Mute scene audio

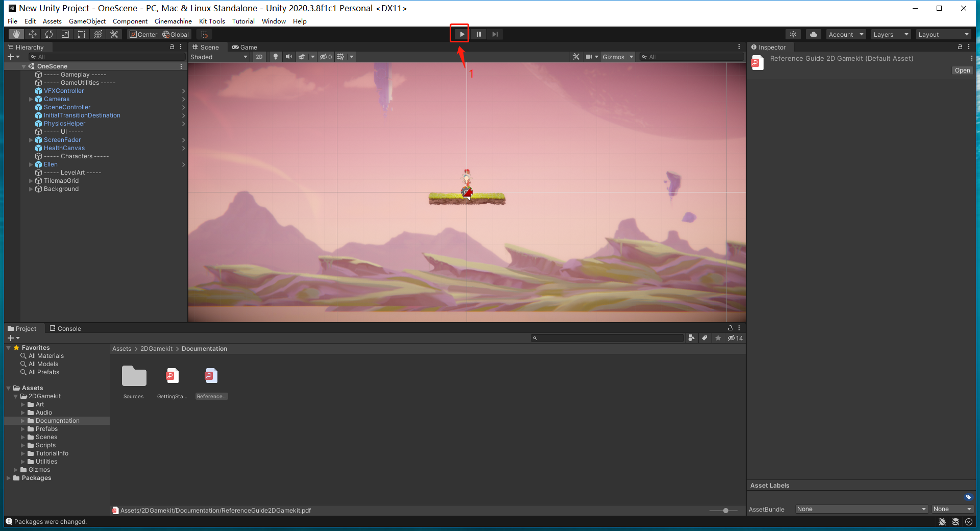point(289,57)
